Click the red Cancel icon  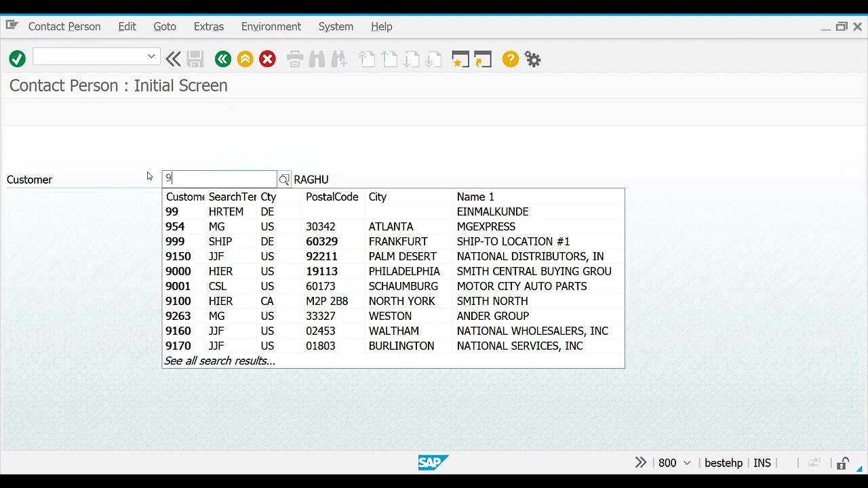[x=268, y=59]
